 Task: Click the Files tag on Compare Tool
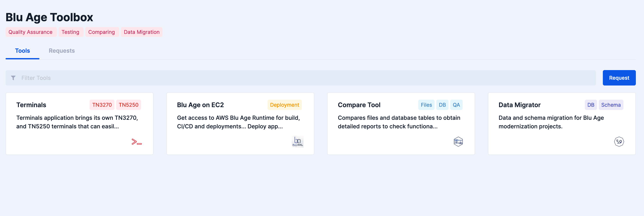426,105
